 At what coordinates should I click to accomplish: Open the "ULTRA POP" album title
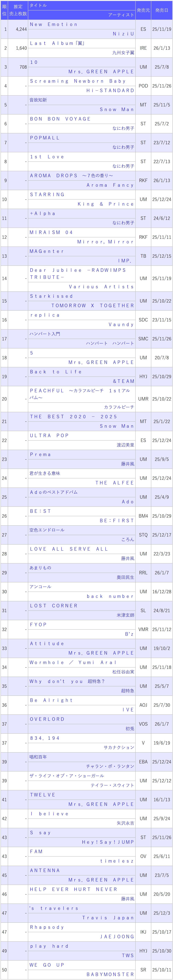(49, 435)
